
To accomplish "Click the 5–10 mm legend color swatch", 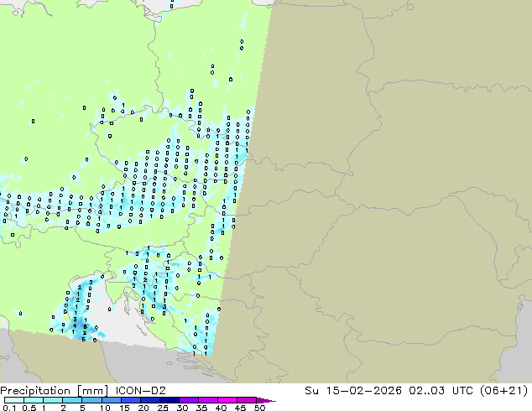I will (91, 400).
